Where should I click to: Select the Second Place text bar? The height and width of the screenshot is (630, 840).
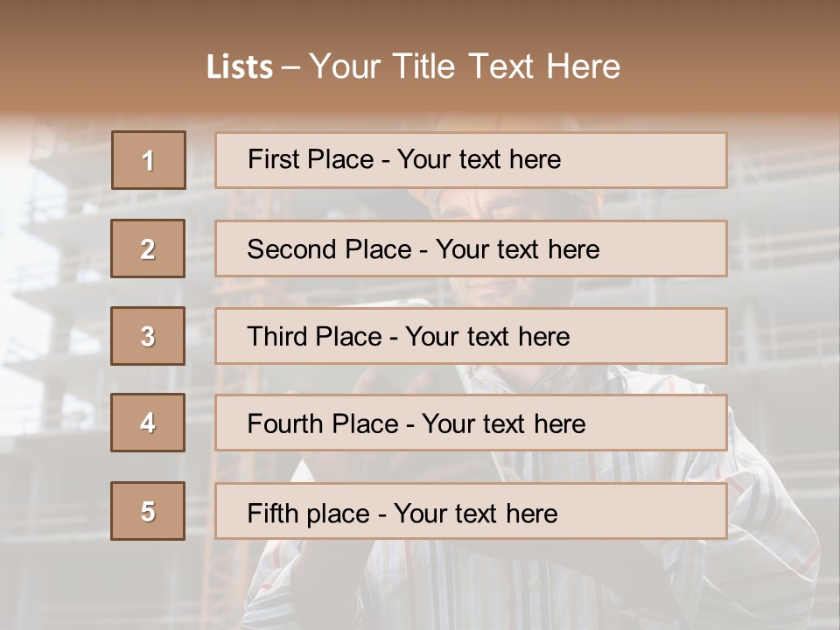point(471,248)
